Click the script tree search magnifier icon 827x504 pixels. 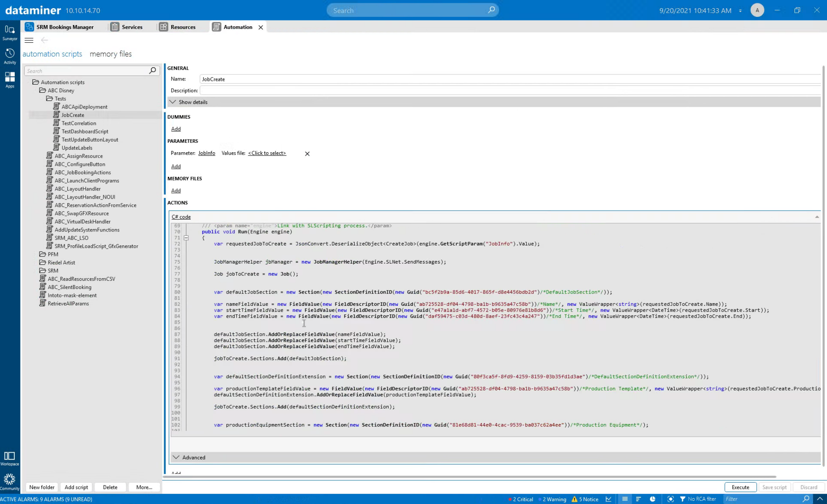coord(152,71)
